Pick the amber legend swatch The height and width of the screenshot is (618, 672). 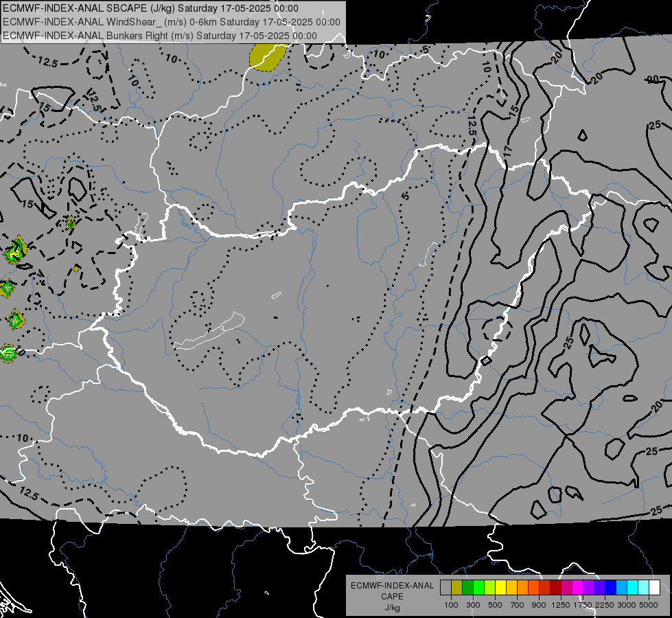511,588
